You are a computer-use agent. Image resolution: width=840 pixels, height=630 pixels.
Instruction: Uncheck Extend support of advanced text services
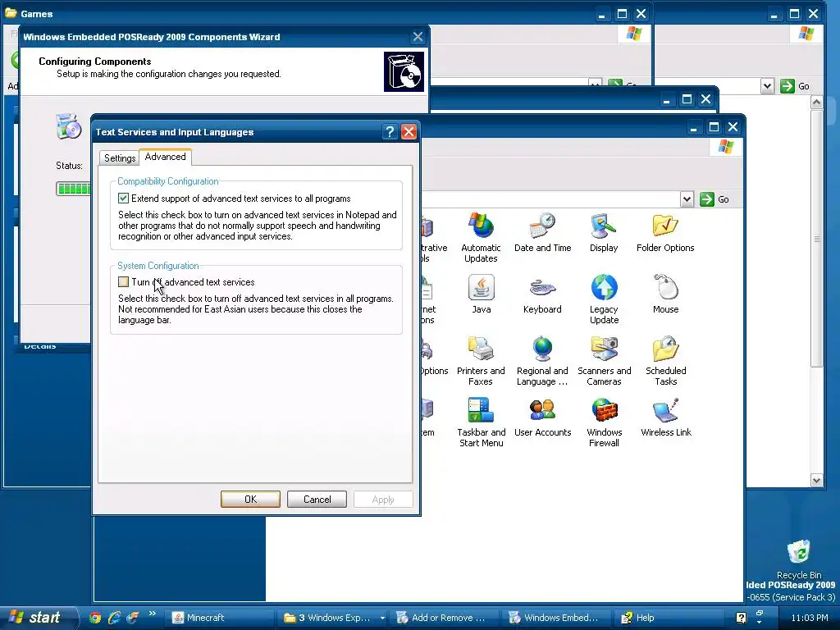click(x=123, y=199)
